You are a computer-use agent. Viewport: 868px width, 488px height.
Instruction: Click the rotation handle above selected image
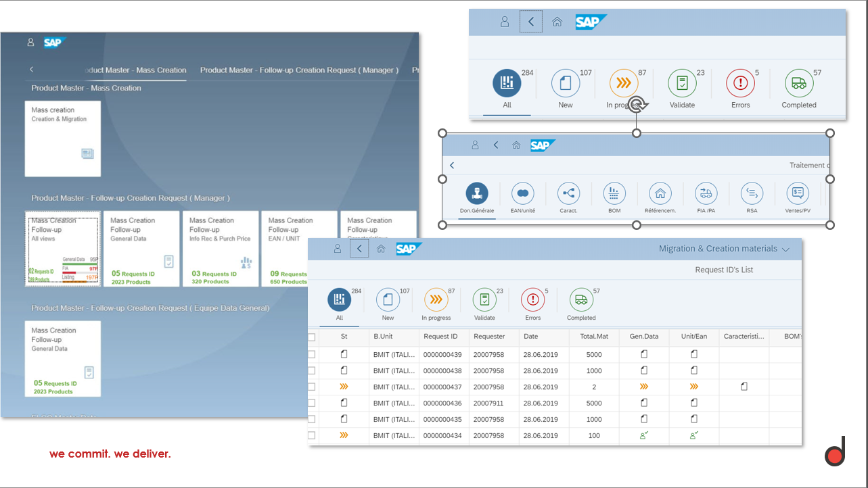pyautogui.click(x=637, y=104)
